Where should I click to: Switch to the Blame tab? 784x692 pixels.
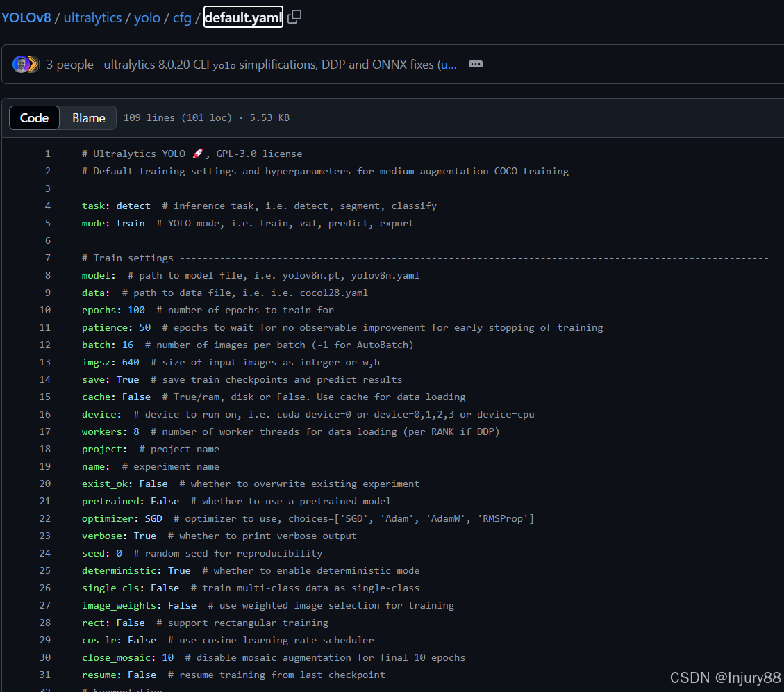[88, 117]
